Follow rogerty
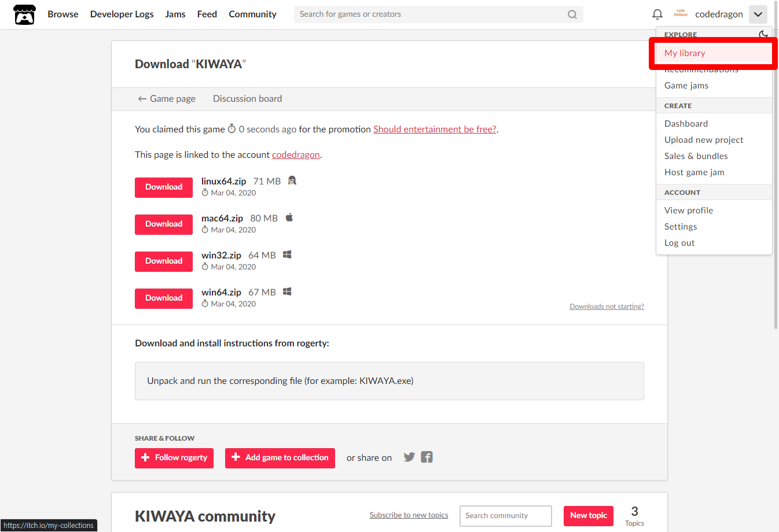This screenshot has height=532, width=779. click(174, 458)
